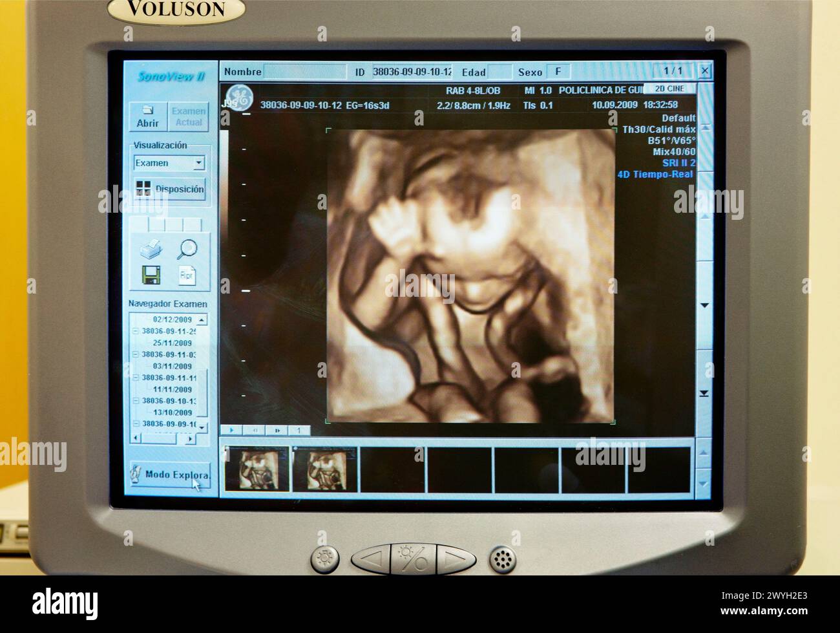This screenshot has width=840, height=633.
Task: Click the image pane jump-to-end arrow
Action: pyautogui.click(x=704, y=393)
